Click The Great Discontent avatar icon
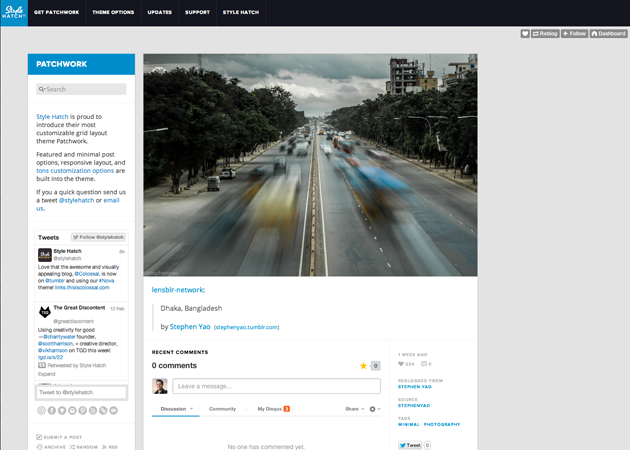The height and width of the screenshot is (450, 630). (45, 313)
